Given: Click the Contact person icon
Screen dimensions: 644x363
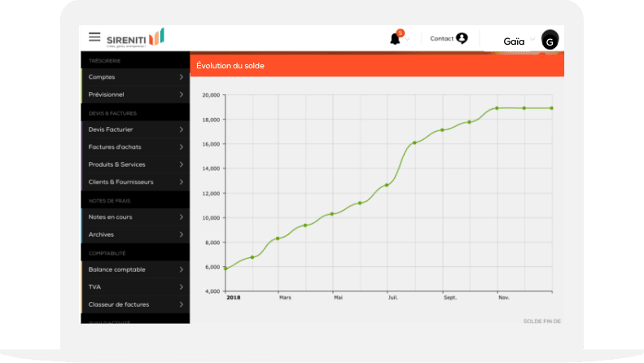Looking at the screenshot, I should (462, 38).
